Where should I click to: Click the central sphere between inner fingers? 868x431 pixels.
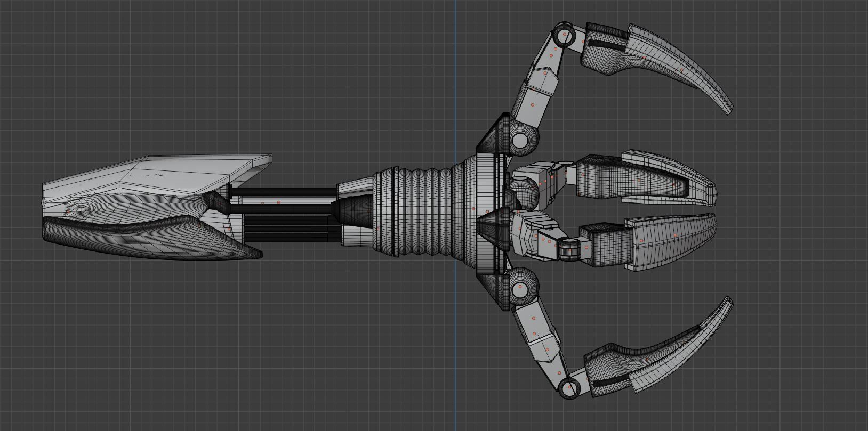(x=524, y=193)
